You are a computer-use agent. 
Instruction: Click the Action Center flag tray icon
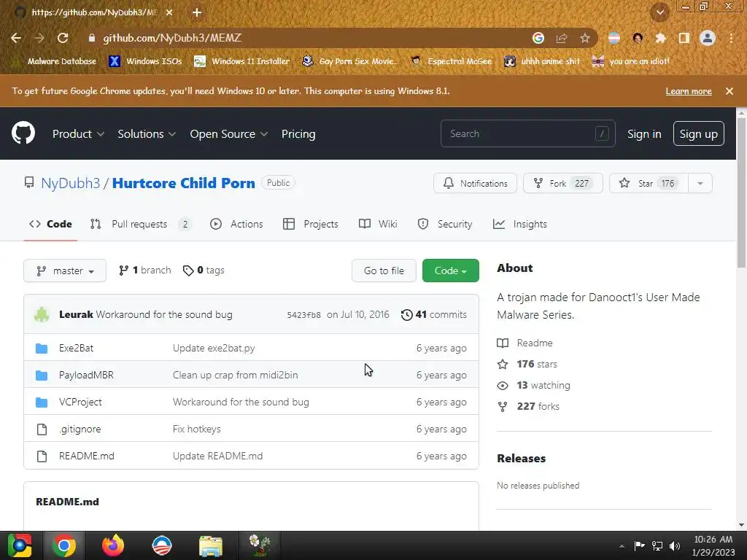click(639, 545)
